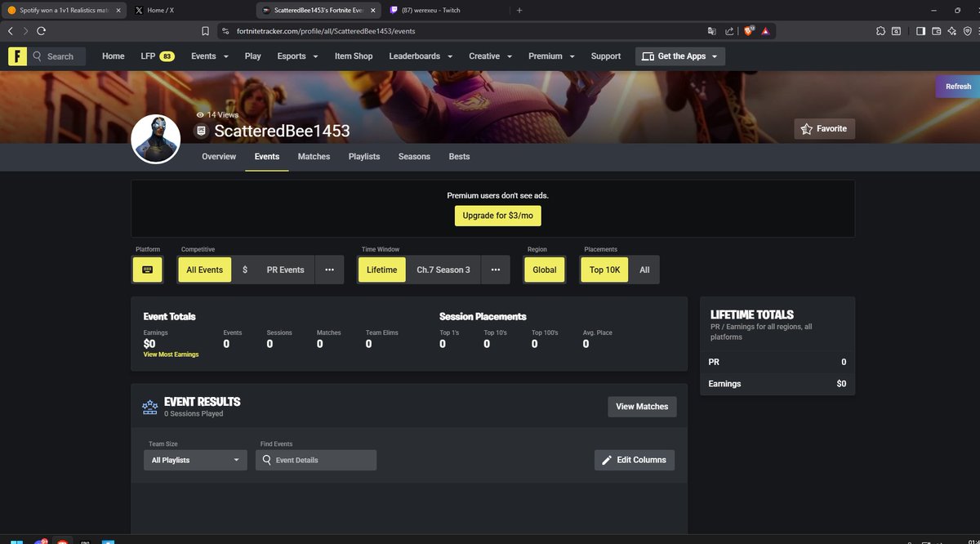Click the View Matches button
980x544 pixels.
[642, 407]
